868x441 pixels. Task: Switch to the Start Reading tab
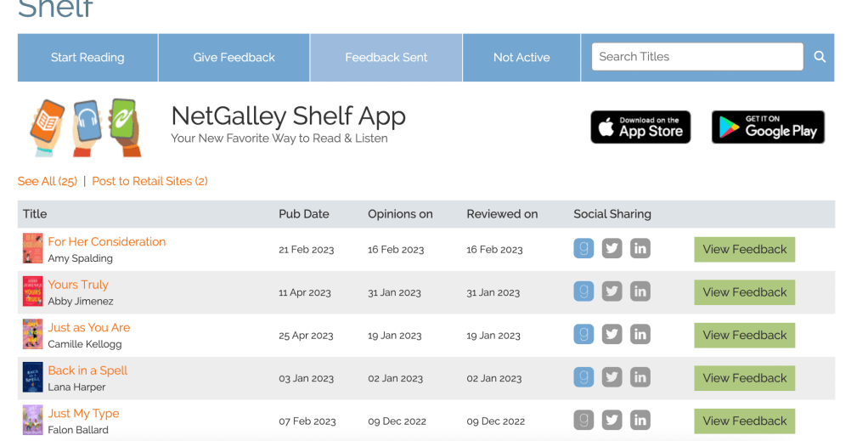coord(87,58)
